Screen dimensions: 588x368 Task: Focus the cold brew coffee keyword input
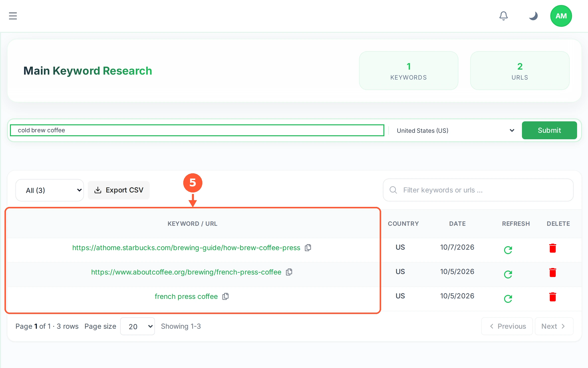(197, 130)
